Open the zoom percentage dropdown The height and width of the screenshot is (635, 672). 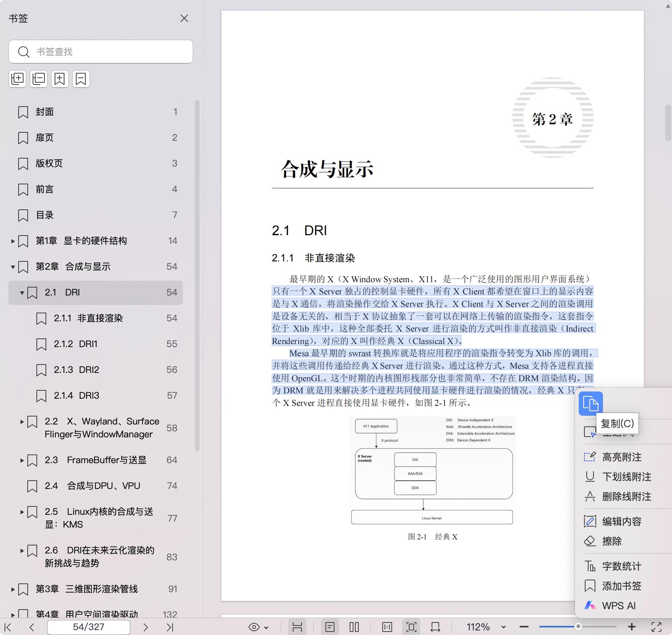point(502,627)
